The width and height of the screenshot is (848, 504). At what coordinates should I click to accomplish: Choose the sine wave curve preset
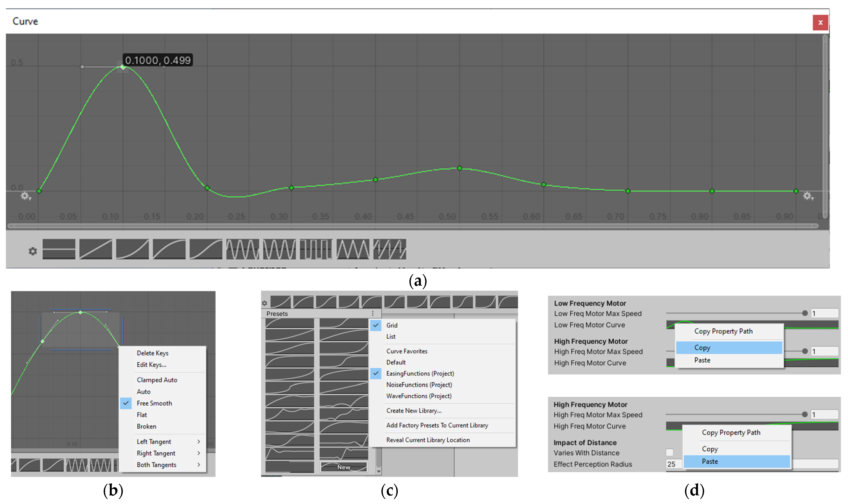point(242,249)
